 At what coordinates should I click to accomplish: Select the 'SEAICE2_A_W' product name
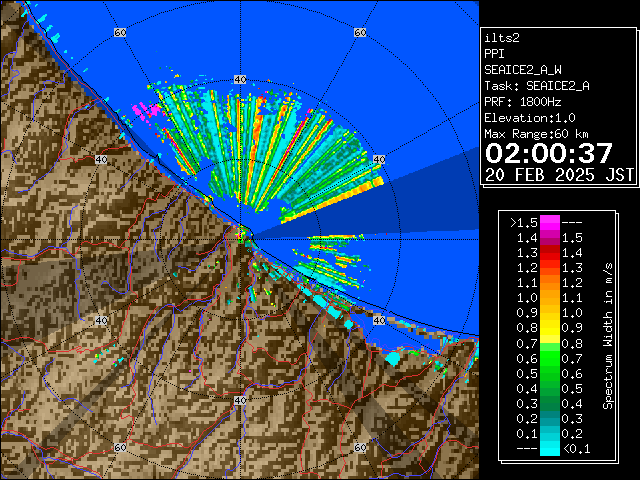pyautogui.click(x=523, y=70)
